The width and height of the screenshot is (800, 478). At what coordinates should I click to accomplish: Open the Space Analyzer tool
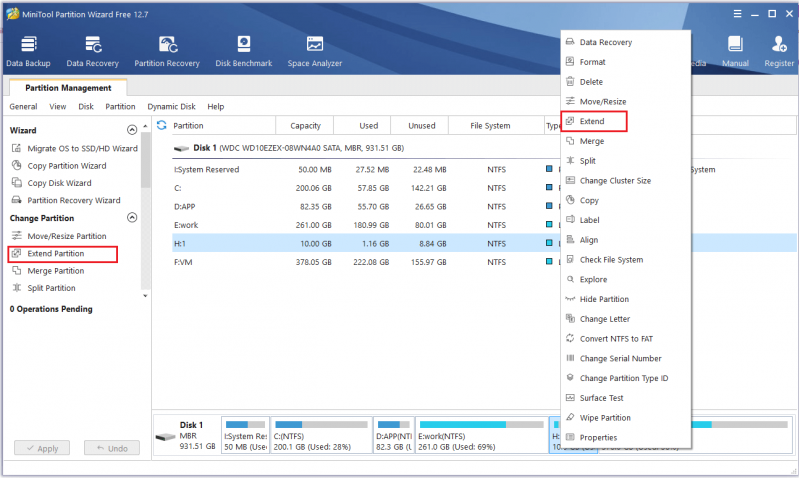[314, 52]
